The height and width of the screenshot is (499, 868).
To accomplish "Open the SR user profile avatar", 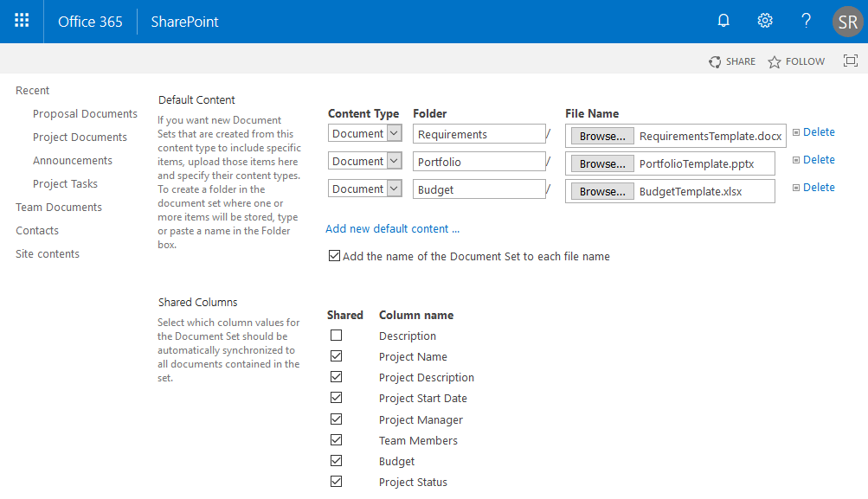I will [847, 22].
